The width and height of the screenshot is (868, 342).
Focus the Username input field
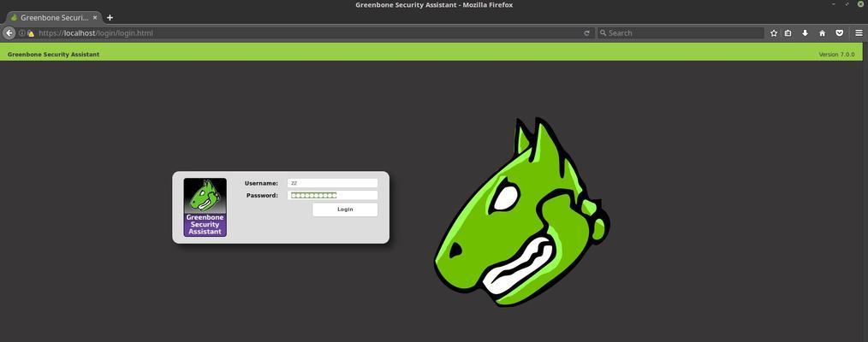point(333,183)
